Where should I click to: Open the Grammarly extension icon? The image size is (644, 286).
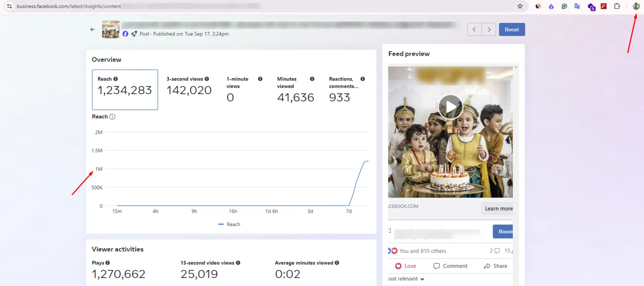pos(564,6)
